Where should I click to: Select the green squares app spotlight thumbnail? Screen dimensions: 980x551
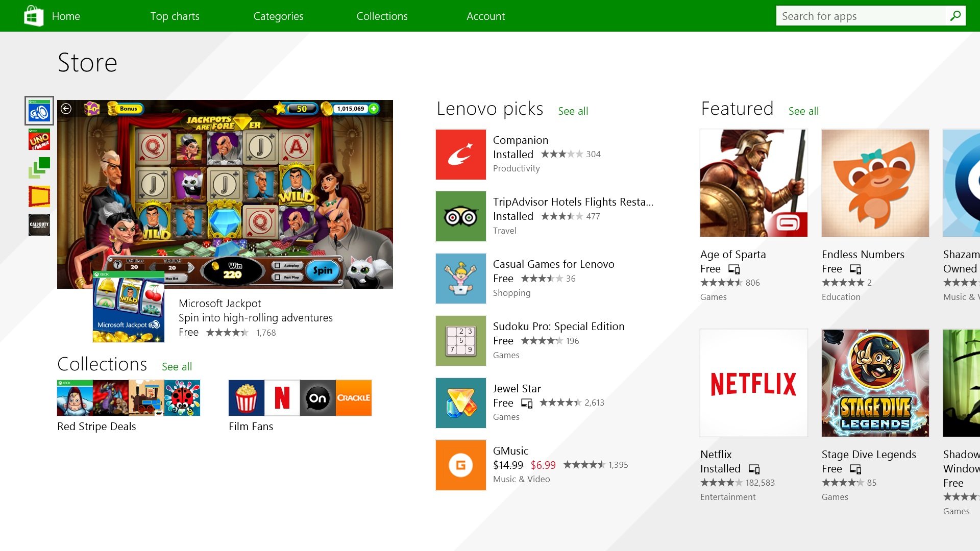click(x=39, y=168)
